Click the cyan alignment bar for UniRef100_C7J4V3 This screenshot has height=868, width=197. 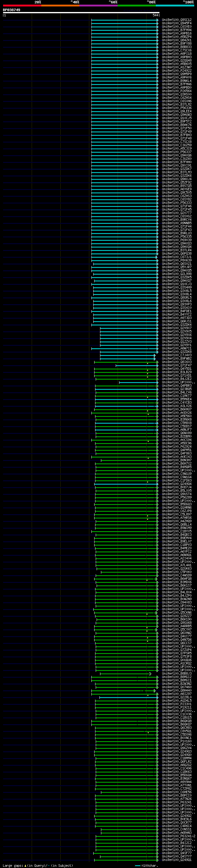click(128, 355)
